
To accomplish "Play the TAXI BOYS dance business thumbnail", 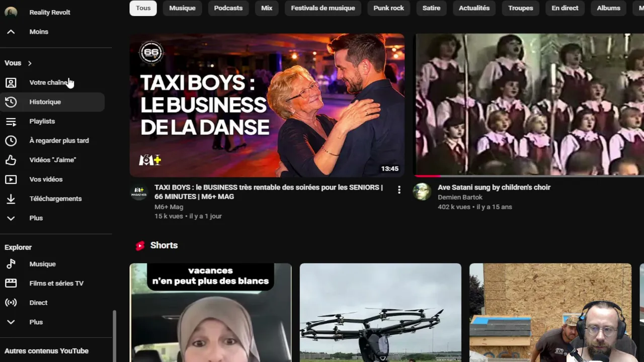I will click(267, 105).
